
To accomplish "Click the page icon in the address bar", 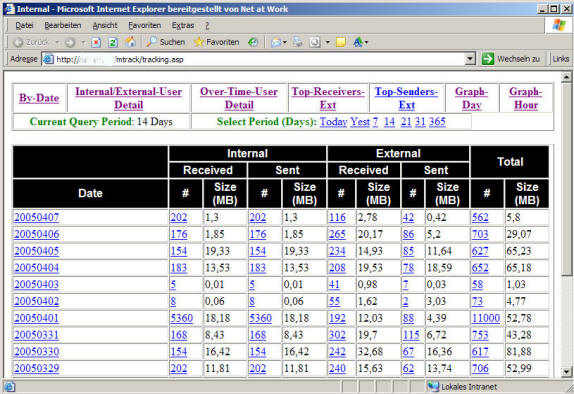I will 48,59.
